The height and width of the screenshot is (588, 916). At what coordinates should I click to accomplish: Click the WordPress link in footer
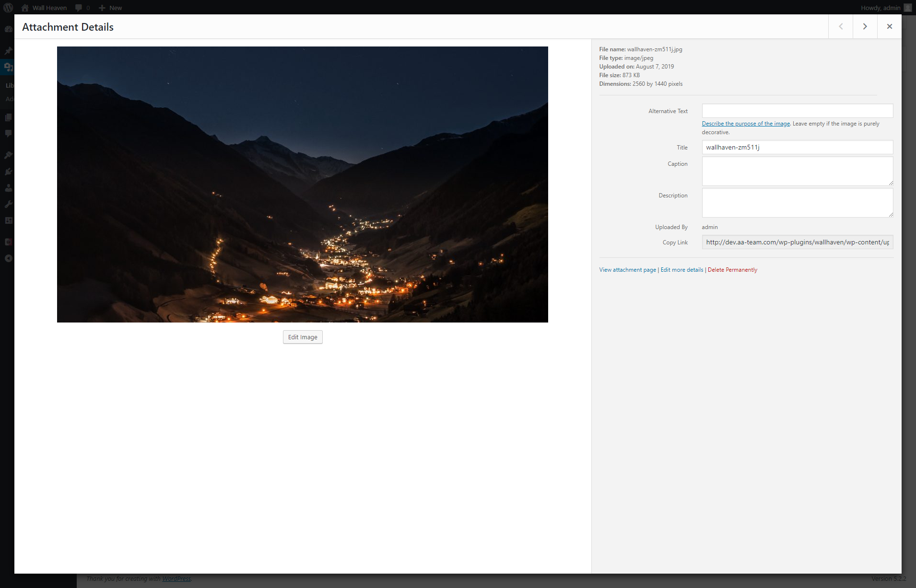click(176, 578)
